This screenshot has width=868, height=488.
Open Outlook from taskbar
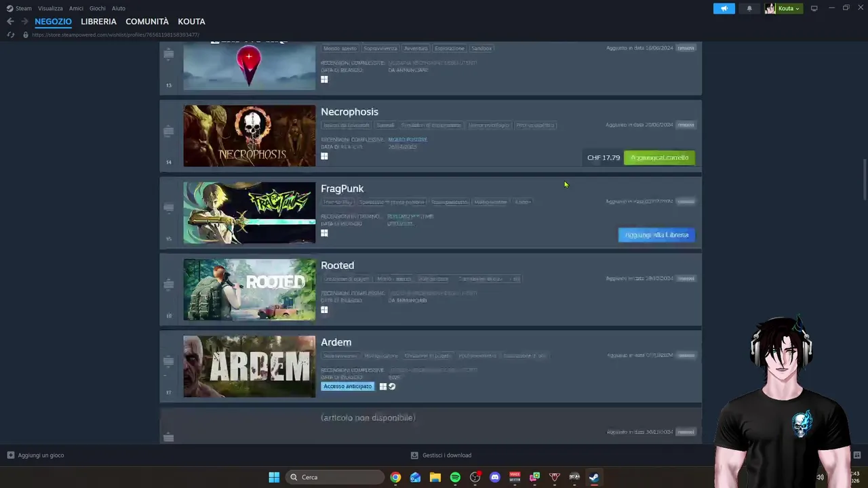point(415,477)
